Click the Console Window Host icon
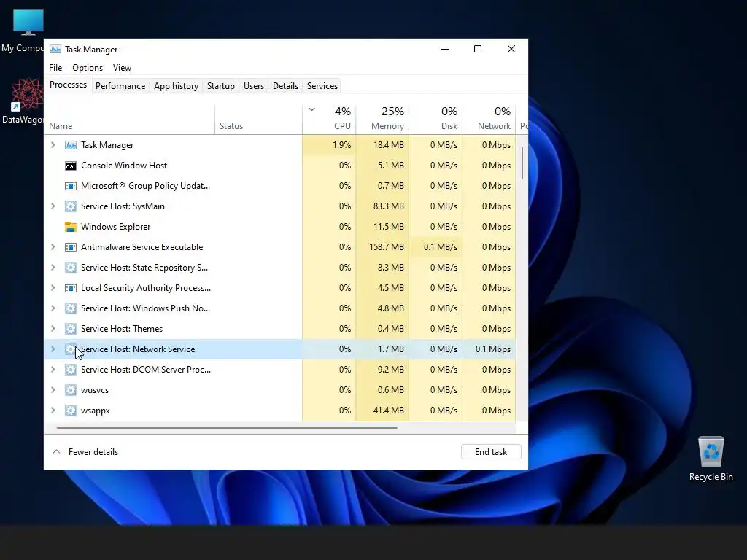Viewport: 747px width, 560px height. click(71, 166)
